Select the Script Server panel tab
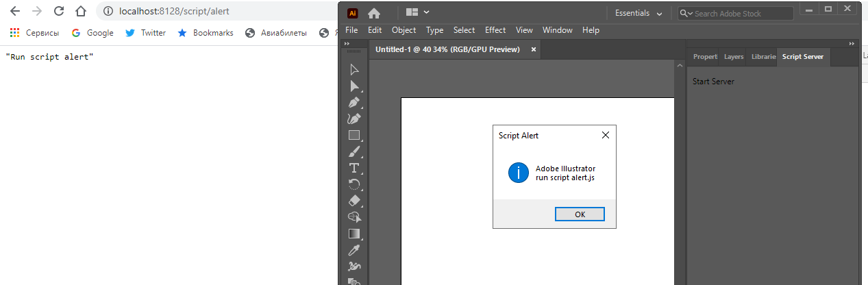 [x=803, y=57]
